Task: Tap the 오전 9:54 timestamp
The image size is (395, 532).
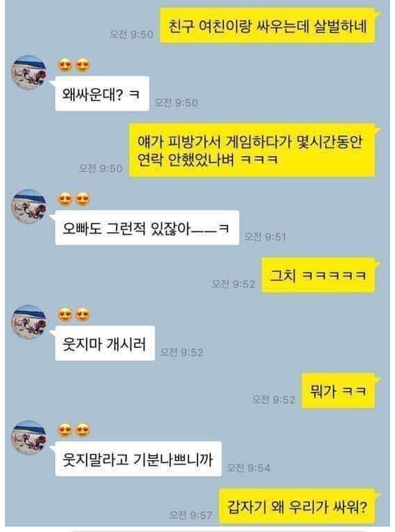Action: coord(248,468)
